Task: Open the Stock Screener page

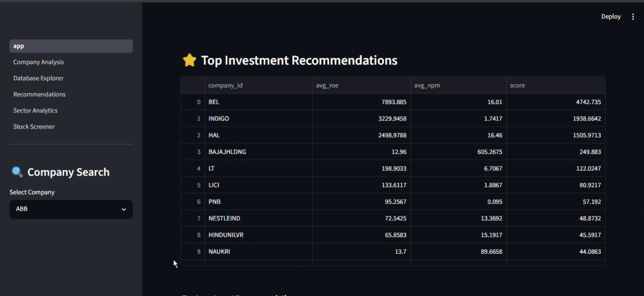Action: click(71, 127)
